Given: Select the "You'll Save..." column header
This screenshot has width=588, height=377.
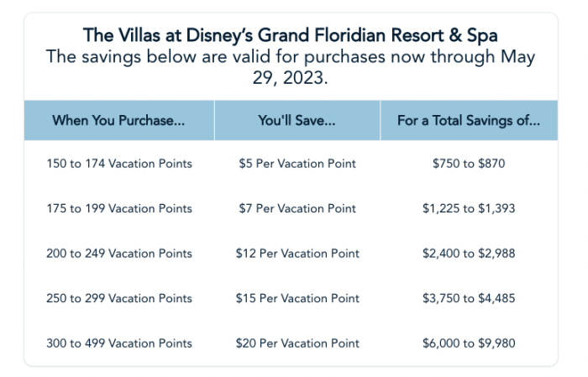Looking at the screenshot, I should 297,120.
